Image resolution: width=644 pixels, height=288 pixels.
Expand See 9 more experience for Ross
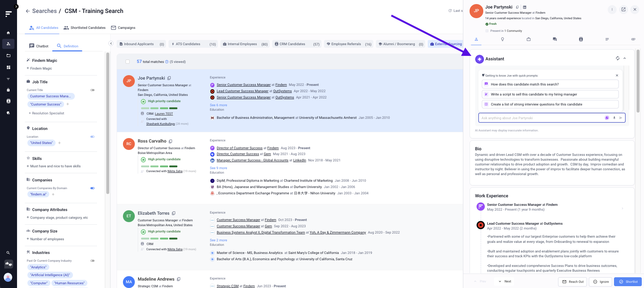[x=218, y=168]
